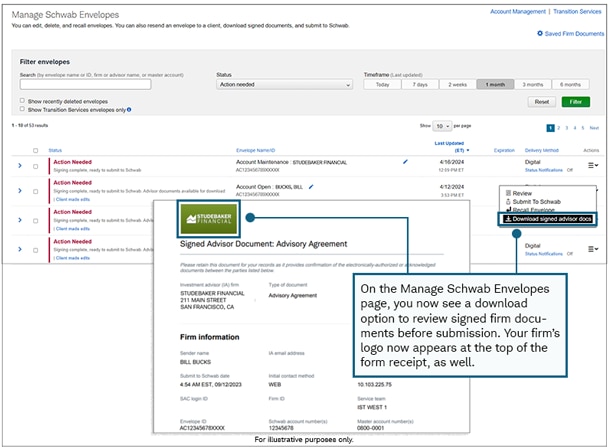Open Saved Firm Documents gear link
This screenshot has width=608, height=447.
(x=570, y=34)
